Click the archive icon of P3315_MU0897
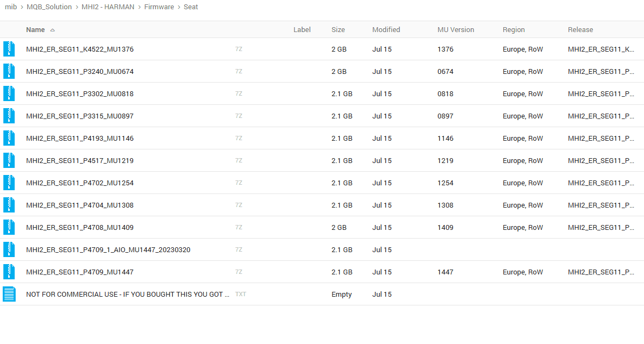 tap(9, 116)
